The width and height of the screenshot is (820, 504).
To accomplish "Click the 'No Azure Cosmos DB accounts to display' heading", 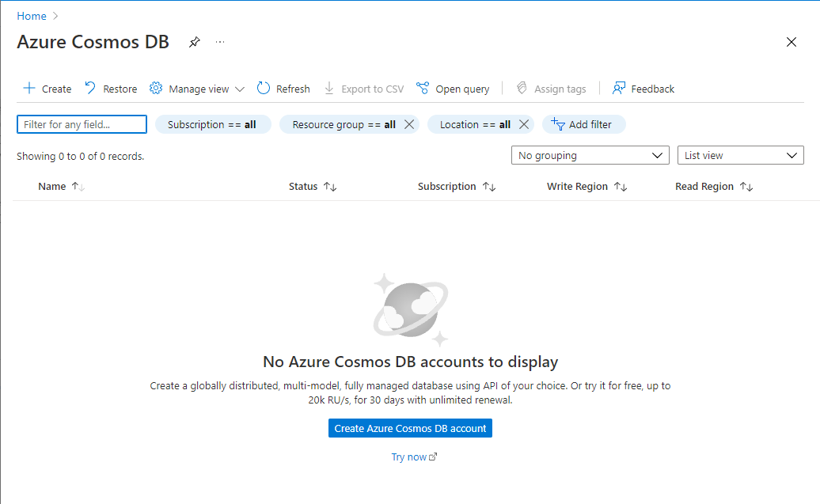I will point(411,362).
